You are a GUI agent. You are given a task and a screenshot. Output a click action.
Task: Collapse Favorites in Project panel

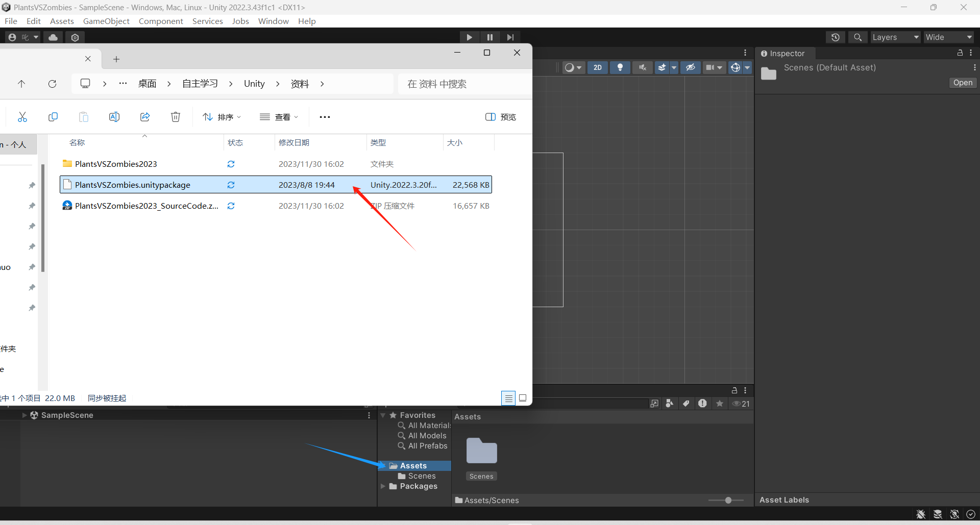383,415
